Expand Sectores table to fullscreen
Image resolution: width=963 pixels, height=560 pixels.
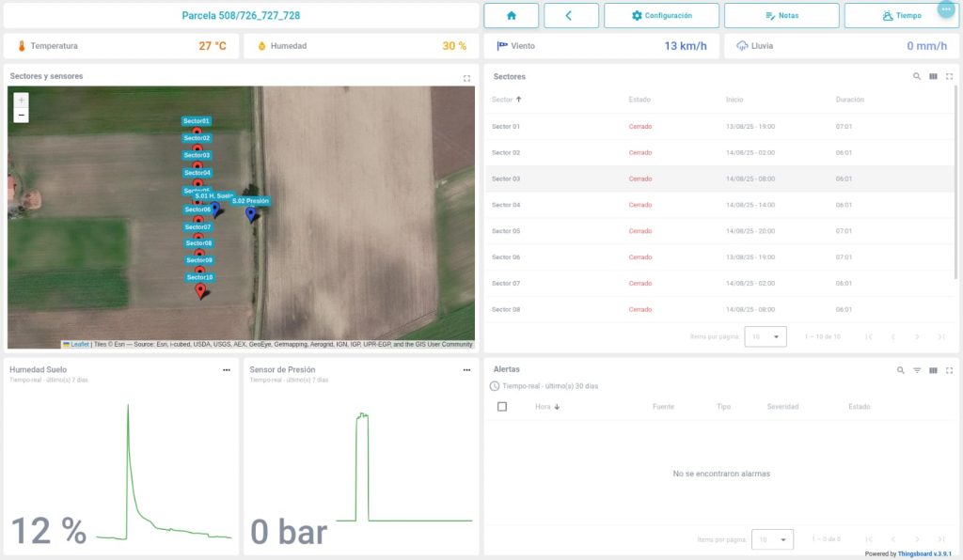tap(949, 77)
